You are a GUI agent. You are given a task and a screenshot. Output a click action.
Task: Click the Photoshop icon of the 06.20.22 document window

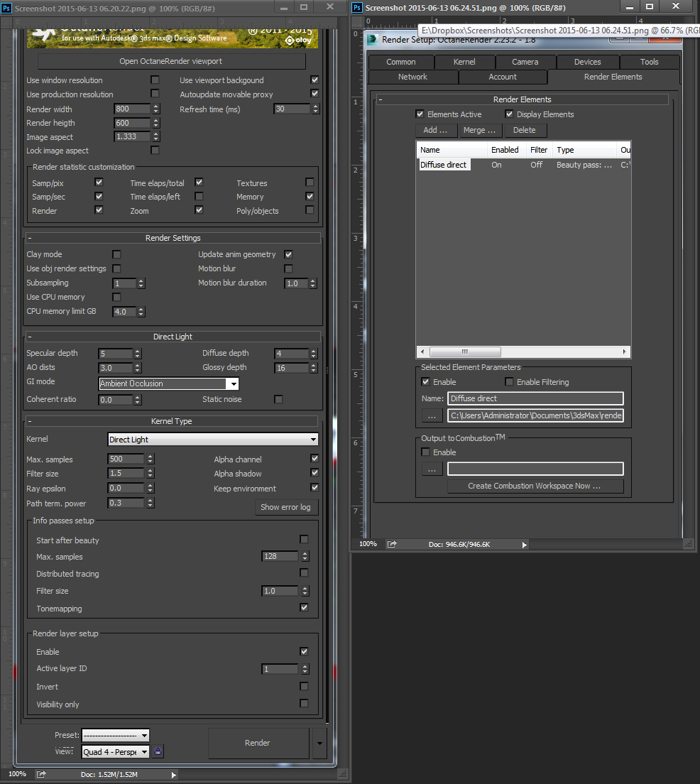coord(6,8)
